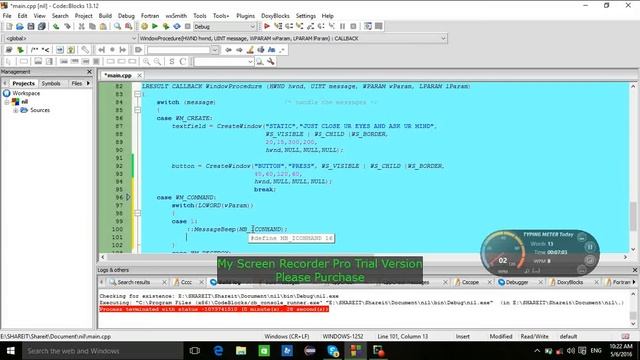The image size is (640, 360).
Task: Collapse the nil project tree node
Action: pos(7,102)
